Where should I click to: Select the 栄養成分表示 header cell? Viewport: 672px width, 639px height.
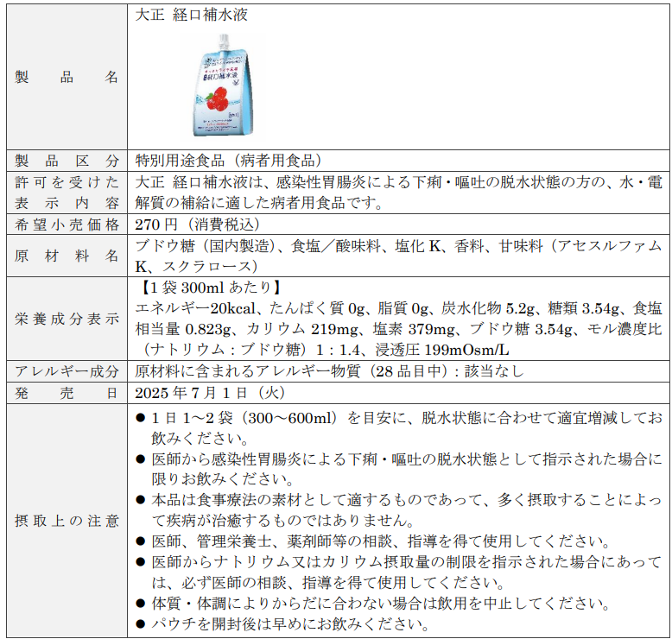[67, 318]
